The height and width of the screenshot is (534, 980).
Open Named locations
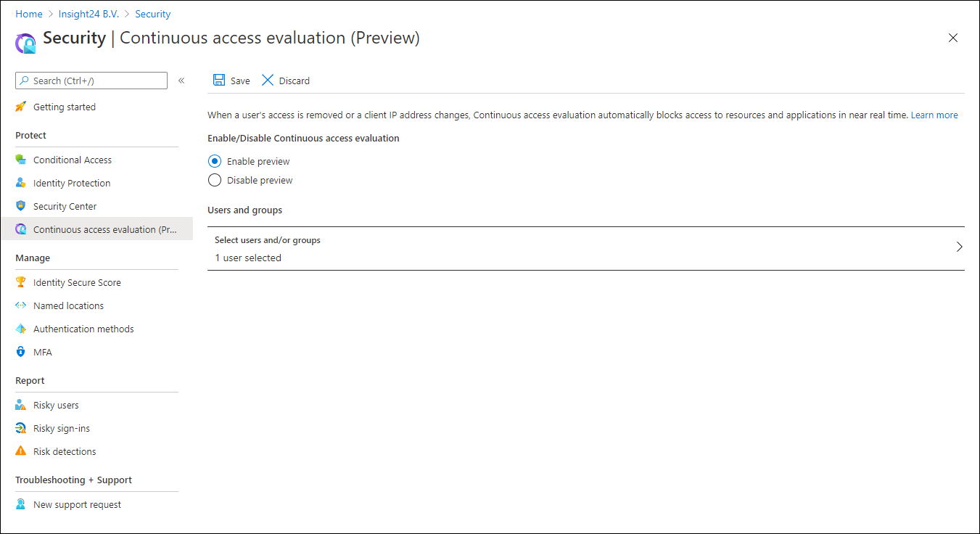67,305
